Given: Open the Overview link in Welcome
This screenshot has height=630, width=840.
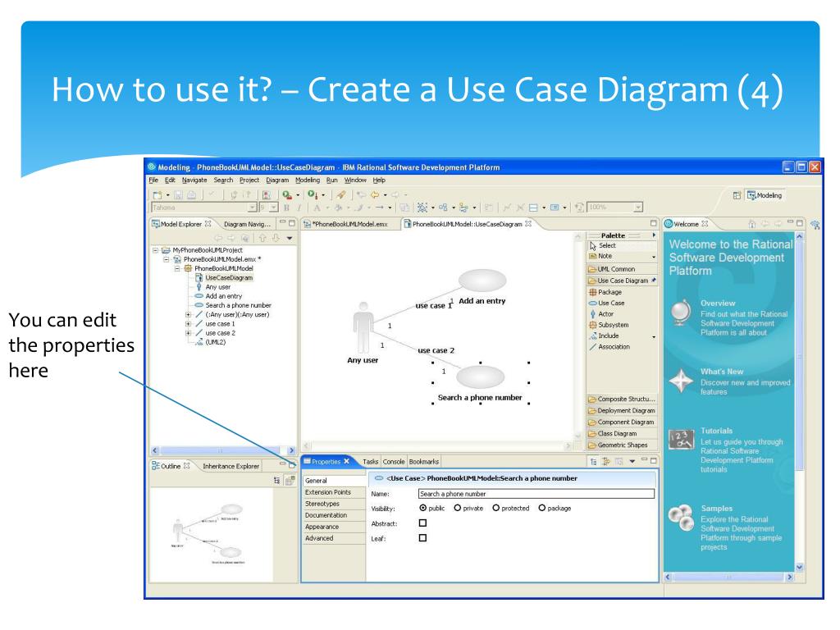Looking at the screenshot, I should 718,304.
